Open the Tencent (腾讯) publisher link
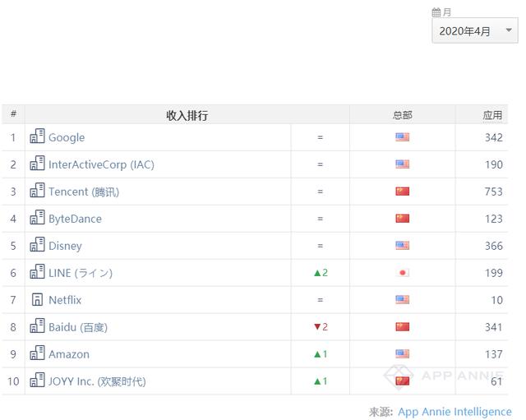 (84, 192)
